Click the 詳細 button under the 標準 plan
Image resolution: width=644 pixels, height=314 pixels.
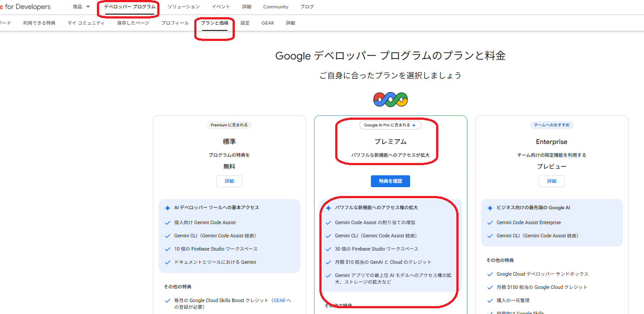click(229, 181)
